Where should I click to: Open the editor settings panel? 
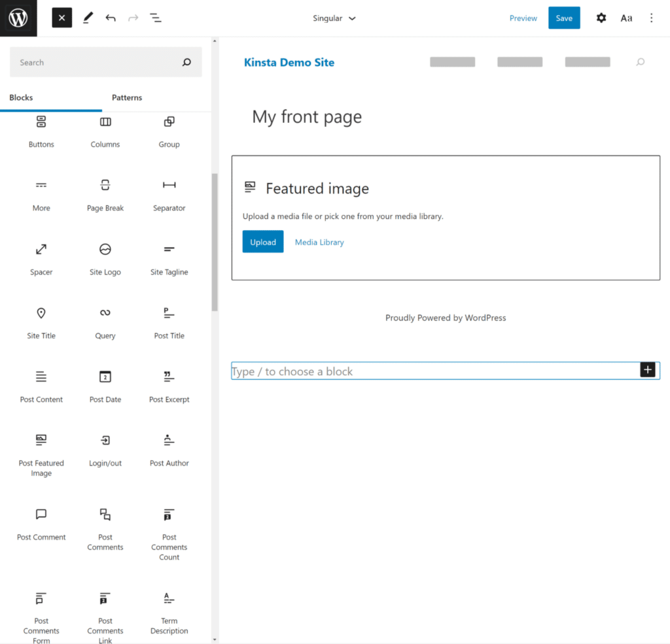click(601, 18)
